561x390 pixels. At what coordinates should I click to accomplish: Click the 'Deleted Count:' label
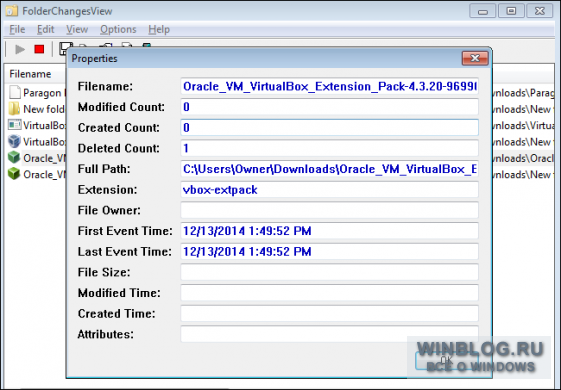tap(119, 148)
